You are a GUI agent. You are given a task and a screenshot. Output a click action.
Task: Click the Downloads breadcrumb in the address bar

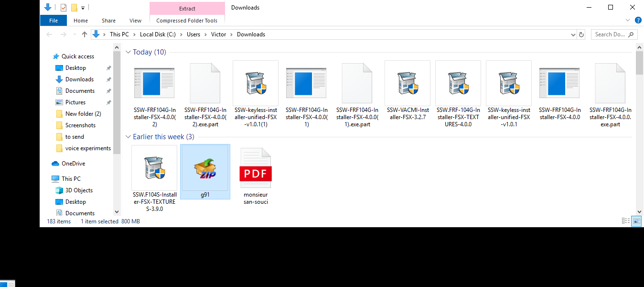click(x=251, y=34)
